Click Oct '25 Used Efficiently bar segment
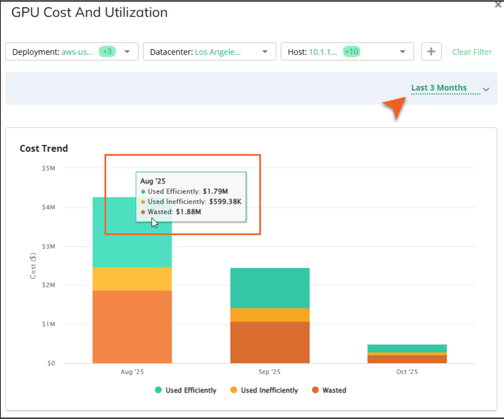504x420 pixels. 407,348
